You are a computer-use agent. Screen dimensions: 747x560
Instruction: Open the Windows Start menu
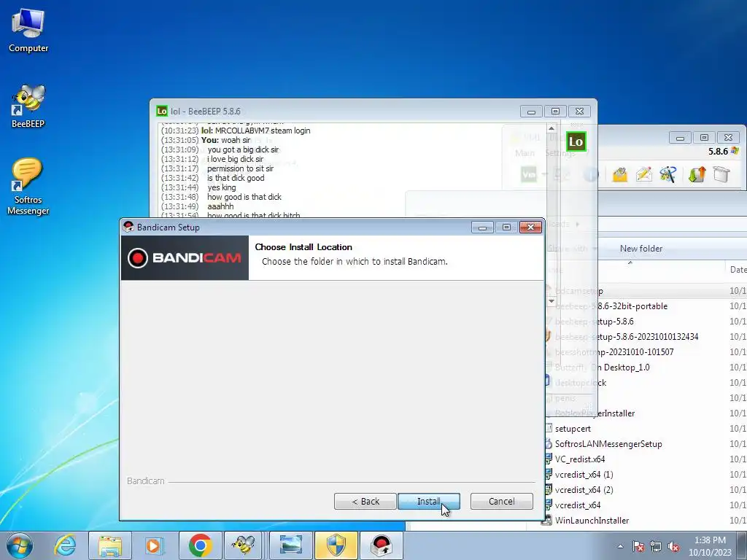(x=20, y=545)
